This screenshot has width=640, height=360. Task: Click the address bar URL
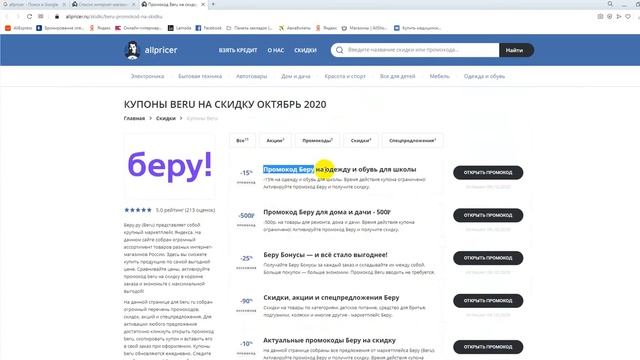click(114, 16)
